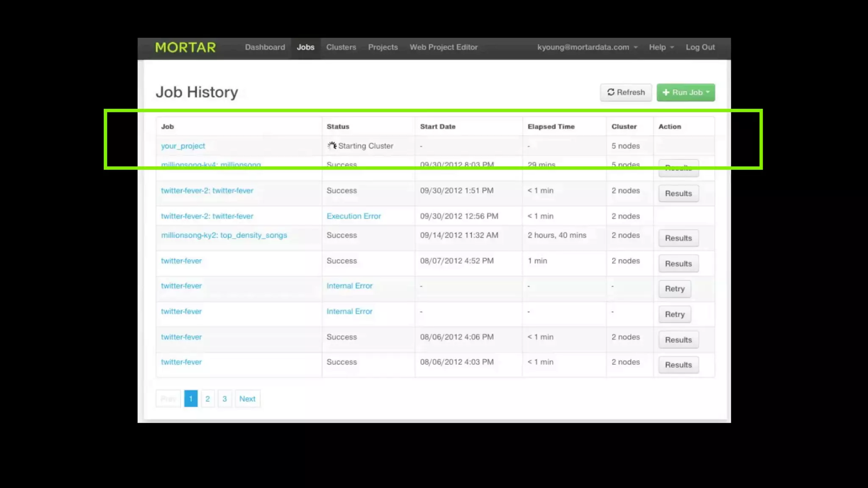Click the Refresh button
This screenshot has height=488, width=868.
coord(626,92)
